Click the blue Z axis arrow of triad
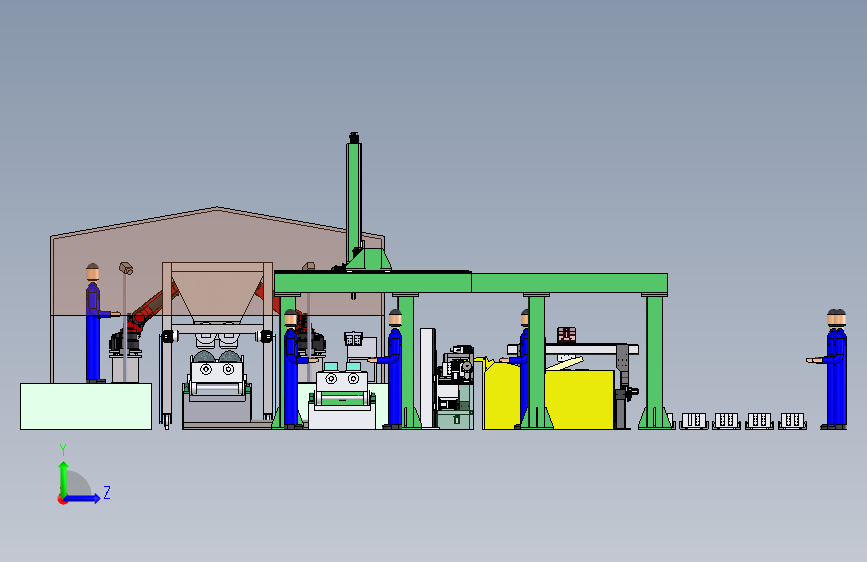The height and width of the screenshot is (562, 867). (x=82, y=498)
